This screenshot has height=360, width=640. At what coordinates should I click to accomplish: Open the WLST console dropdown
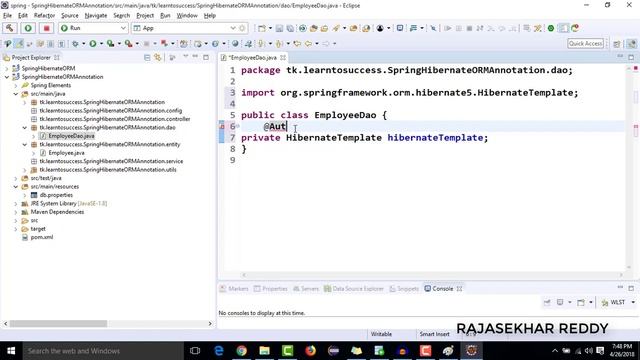(x=633, y=302)
